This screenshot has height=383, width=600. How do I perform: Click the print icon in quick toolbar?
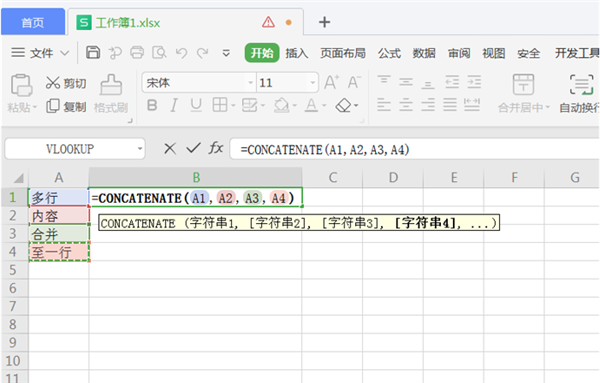137,52
